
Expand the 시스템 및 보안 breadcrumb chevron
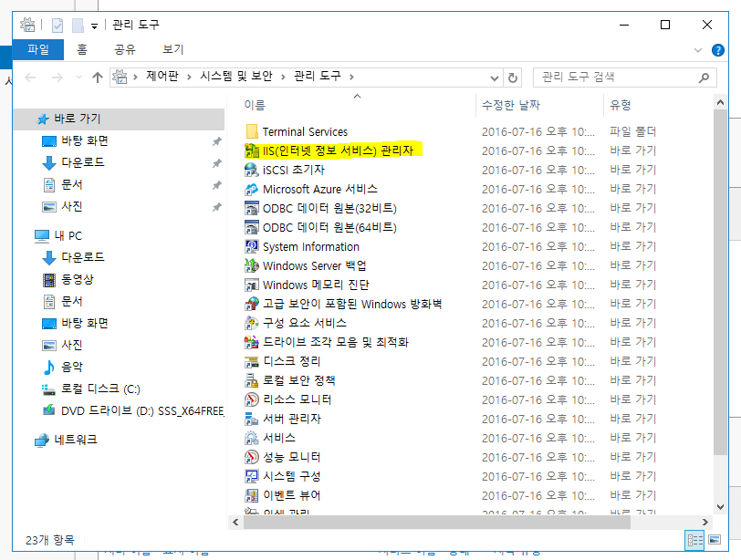pos(283,77)
